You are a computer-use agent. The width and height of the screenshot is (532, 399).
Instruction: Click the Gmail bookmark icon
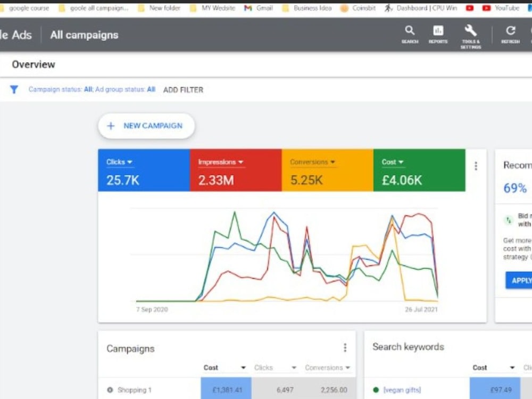(248, 8)
